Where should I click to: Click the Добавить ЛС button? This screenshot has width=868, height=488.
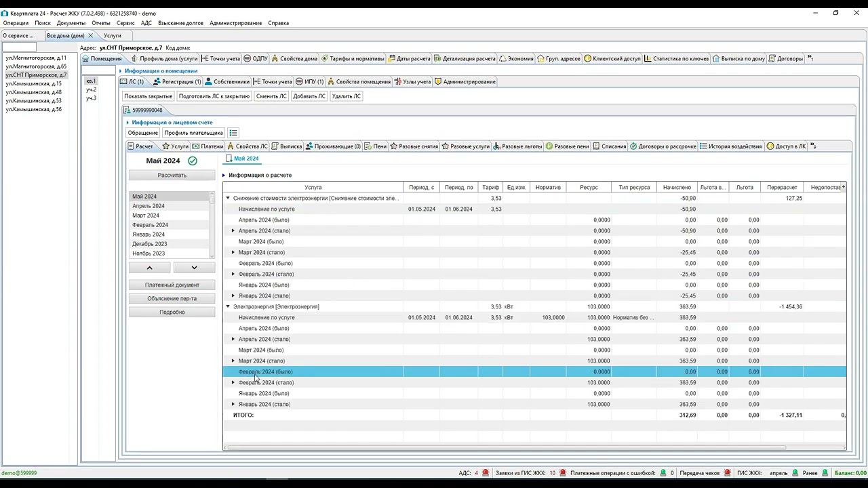pos(309,96)
